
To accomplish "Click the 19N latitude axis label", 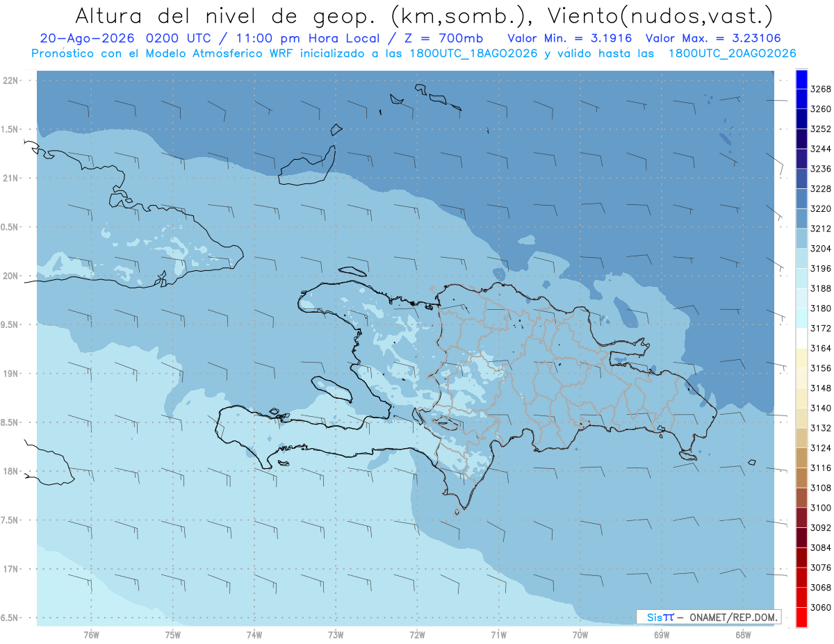I will (x=10, y=374).
